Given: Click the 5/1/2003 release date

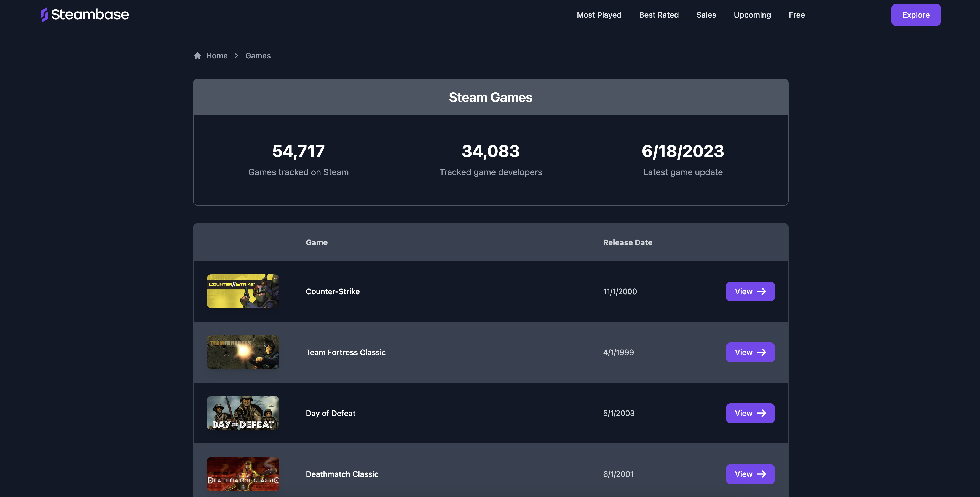Looking at the screenshot, I should [x=618, y=413].
